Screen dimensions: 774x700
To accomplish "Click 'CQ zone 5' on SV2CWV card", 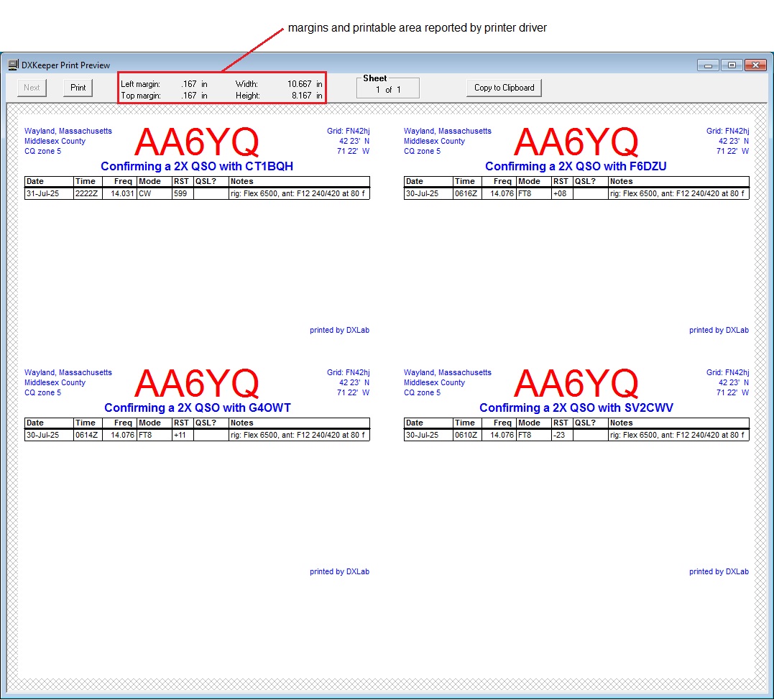I will 422,392.
